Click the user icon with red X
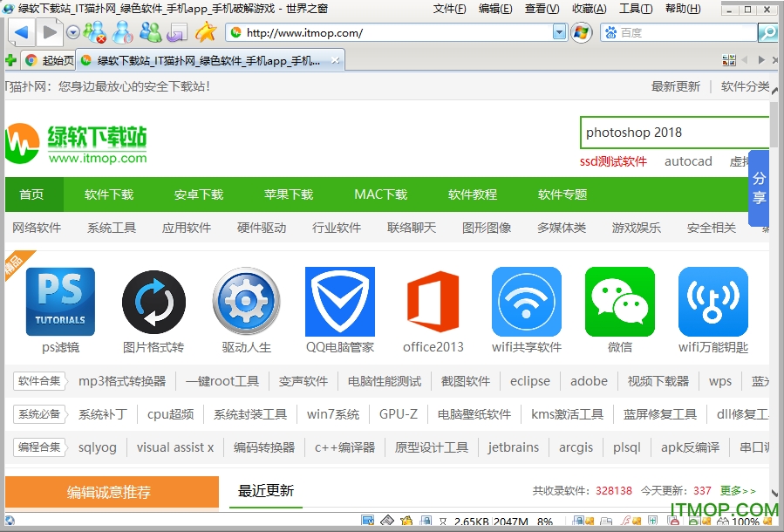 94,32
